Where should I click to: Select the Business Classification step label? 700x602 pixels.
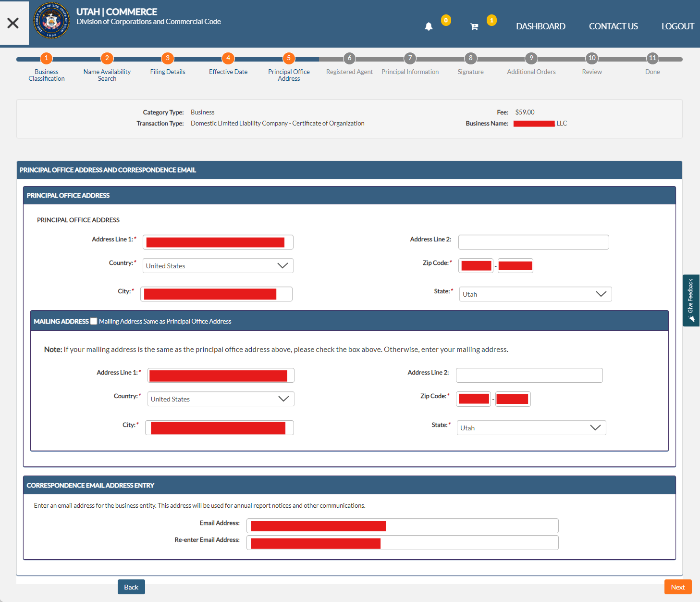click(x=47, y=75)
